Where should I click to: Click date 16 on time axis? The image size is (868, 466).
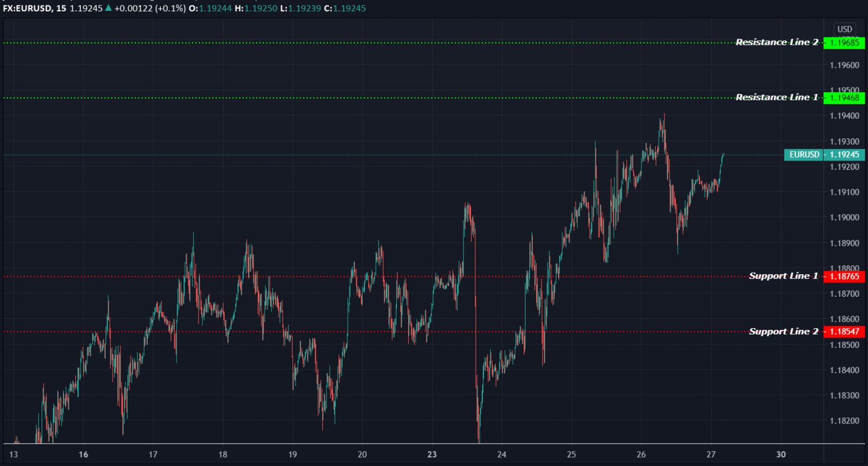[x=83, y=455]
